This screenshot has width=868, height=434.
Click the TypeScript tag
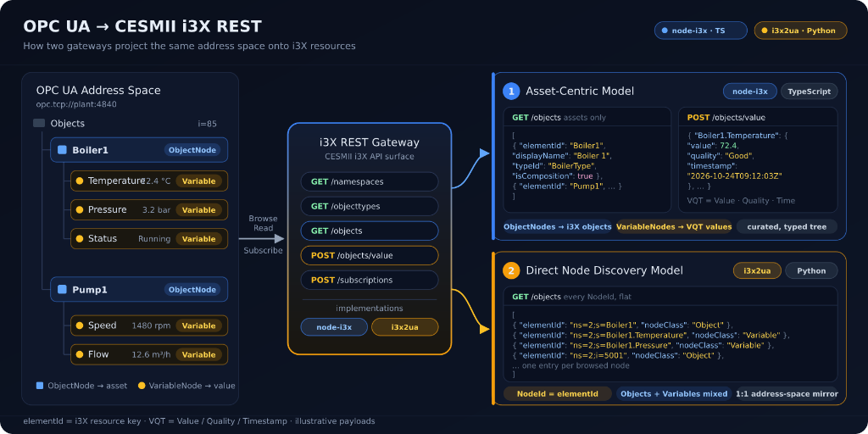810,92
